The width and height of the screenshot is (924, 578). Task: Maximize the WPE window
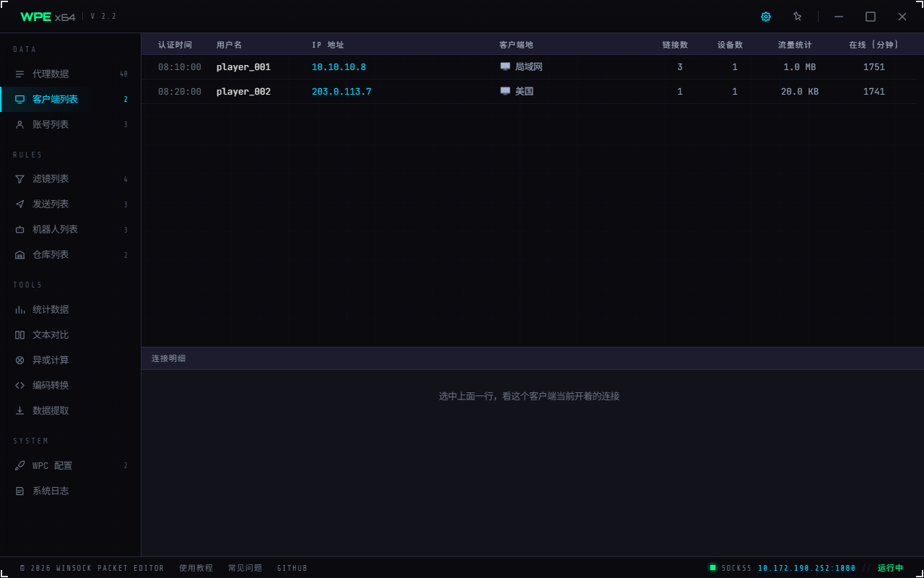871,17
